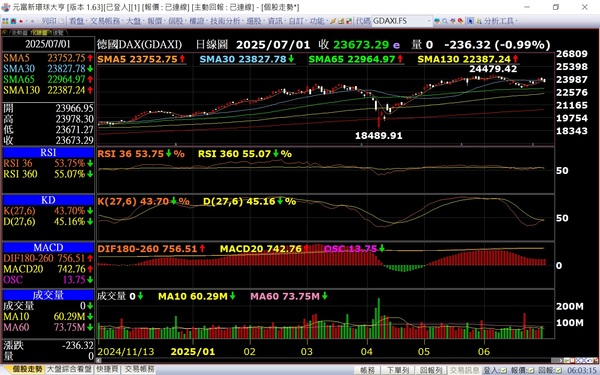The width and height of the screenshot is (600, 375).
Task: Click the 回報列 button
Action: coord(431,370)
